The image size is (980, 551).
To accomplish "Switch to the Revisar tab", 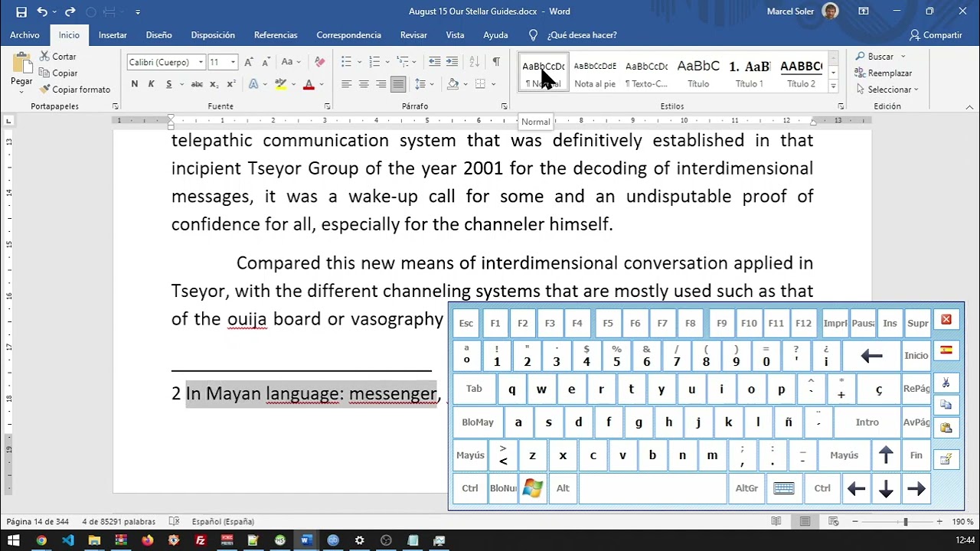I will (413, 35).
